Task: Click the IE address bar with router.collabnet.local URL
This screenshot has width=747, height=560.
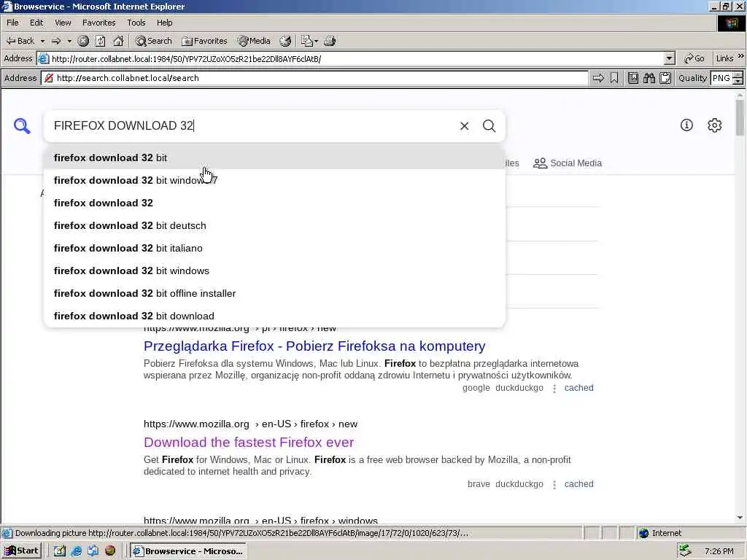Action: tap(356, 58)
